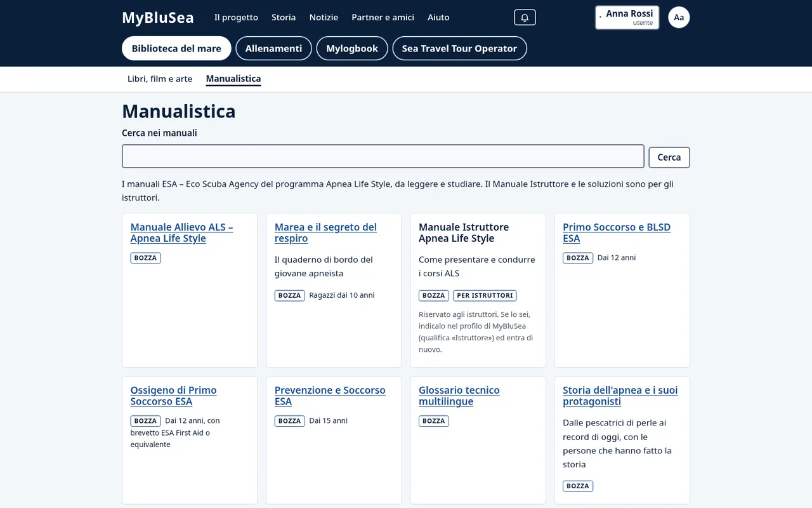Screen dimensions: 812x508
Task: Switch to the Allenamenti section
Action: click(273, 48)
